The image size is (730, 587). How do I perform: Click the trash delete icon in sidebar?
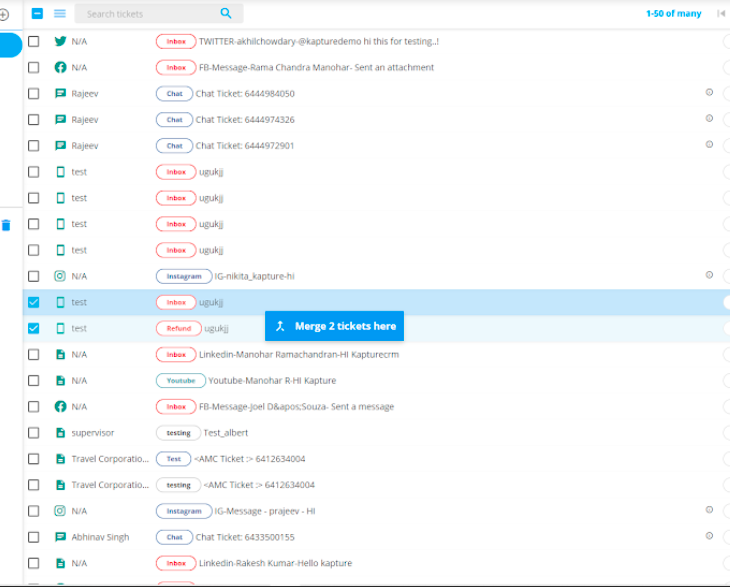[x=6, y=225]
